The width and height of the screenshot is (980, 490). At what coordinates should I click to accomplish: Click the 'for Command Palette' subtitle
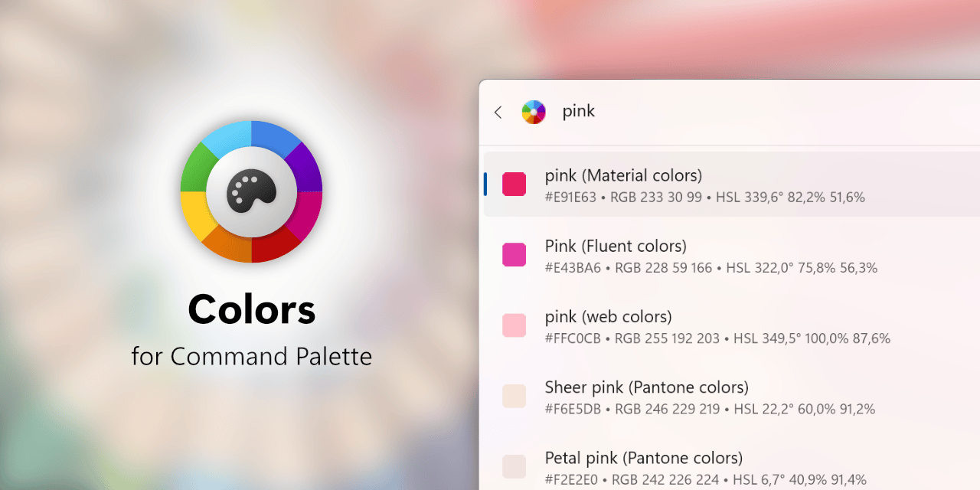251,356
